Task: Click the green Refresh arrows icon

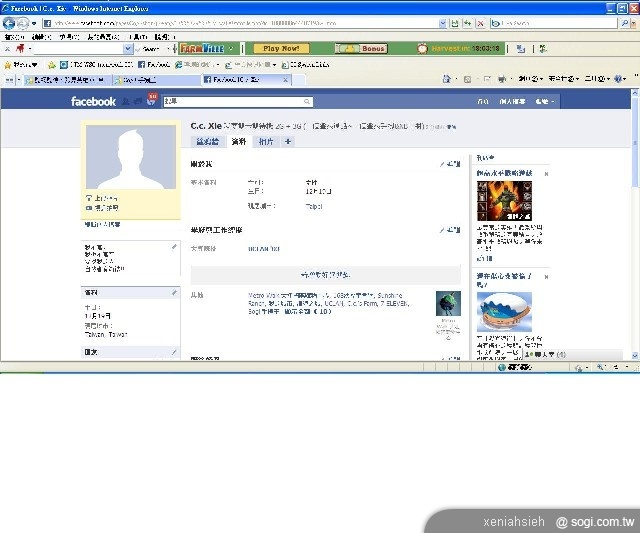Action: (467, 23)
